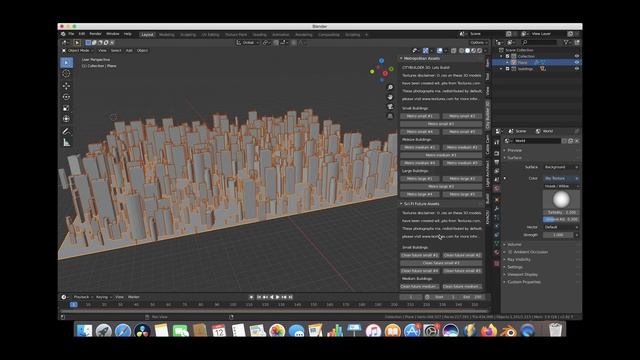This screenshot has height=360, width=640.
Task: Click the viewport zoom magnifier icon
Action: [x=390, y=87]
